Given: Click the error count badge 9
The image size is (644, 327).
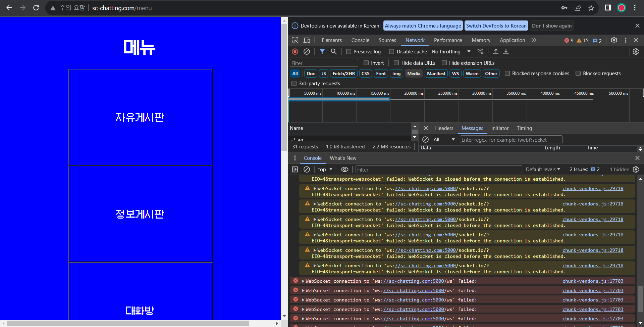Looking at the screenshot, I should click(x=569, y=40).
